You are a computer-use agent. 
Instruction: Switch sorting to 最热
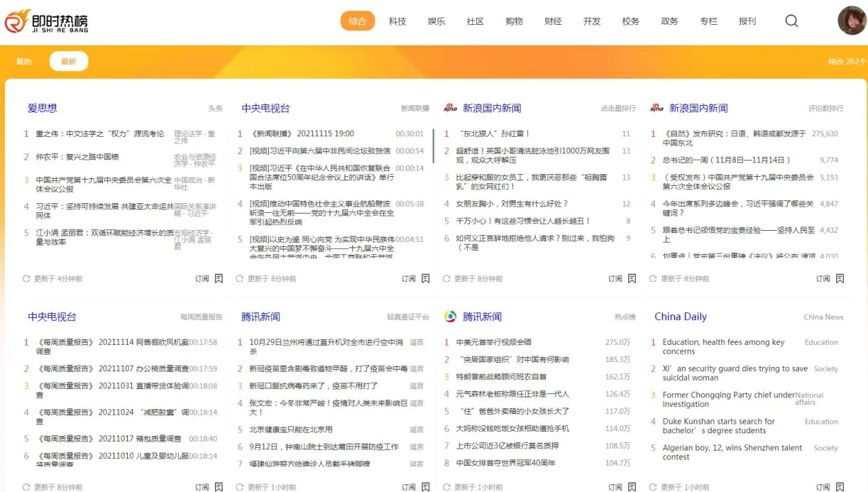pyautogui.click(x=24, y=61)
